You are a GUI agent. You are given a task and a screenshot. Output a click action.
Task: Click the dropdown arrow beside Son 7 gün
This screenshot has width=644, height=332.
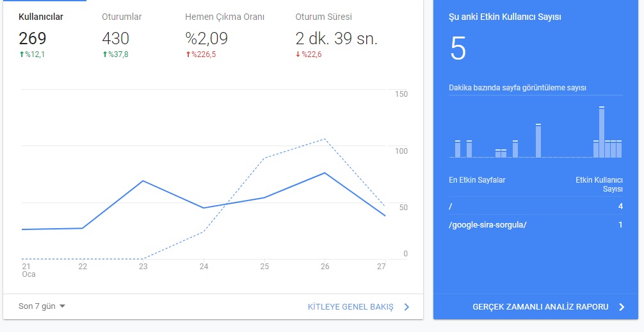(x=63, y=306)
